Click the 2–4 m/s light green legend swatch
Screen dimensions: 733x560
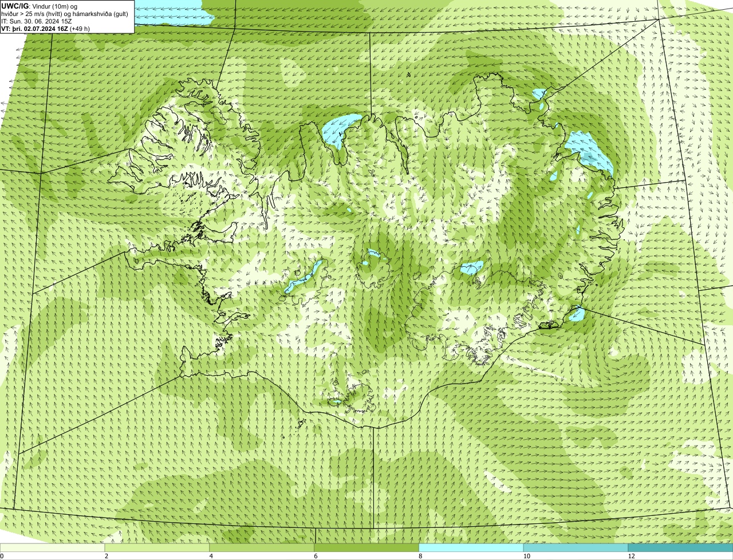[157, 547]
